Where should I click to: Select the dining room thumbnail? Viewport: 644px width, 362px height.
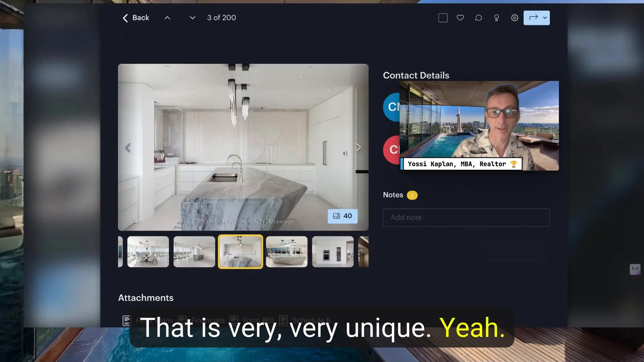tap(148, 252)
